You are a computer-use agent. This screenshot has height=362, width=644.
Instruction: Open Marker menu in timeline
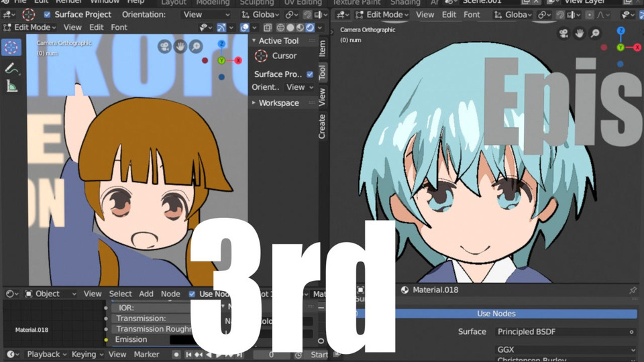(x=146, y=354)
